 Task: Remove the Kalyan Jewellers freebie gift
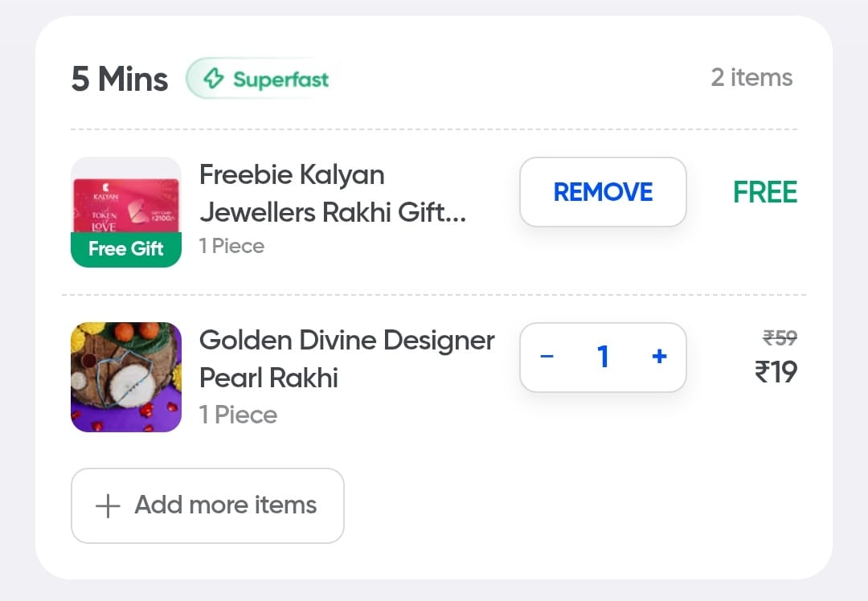(x=603, y=192)
